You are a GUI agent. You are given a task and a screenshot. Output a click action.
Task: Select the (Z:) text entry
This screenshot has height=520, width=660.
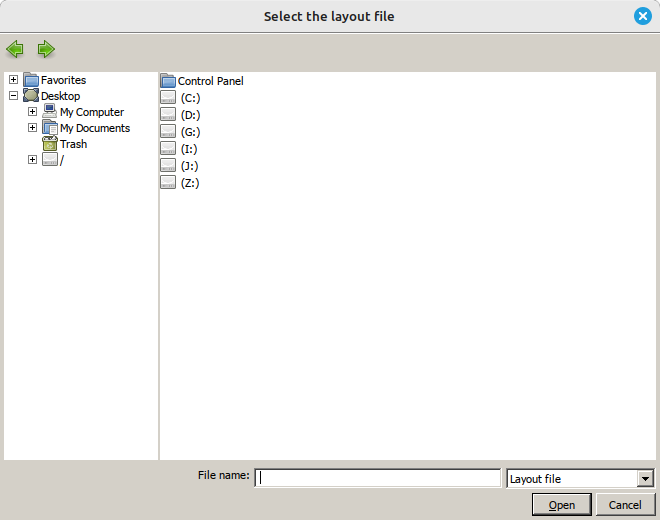190,183
